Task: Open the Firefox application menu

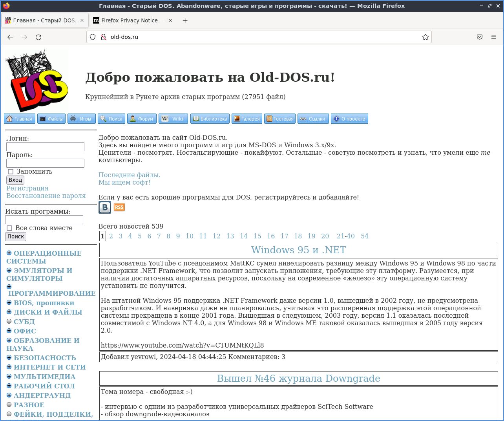Action: point(494,37)
